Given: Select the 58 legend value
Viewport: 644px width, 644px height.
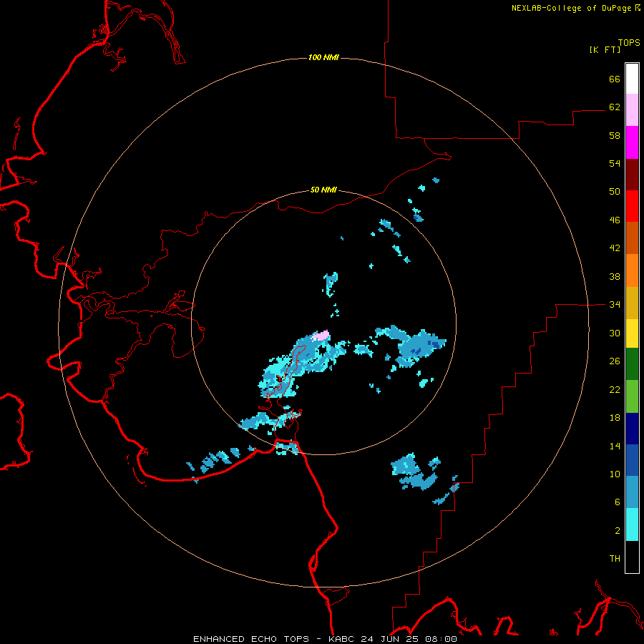Looking at the screenshot, I should point(615,135).
